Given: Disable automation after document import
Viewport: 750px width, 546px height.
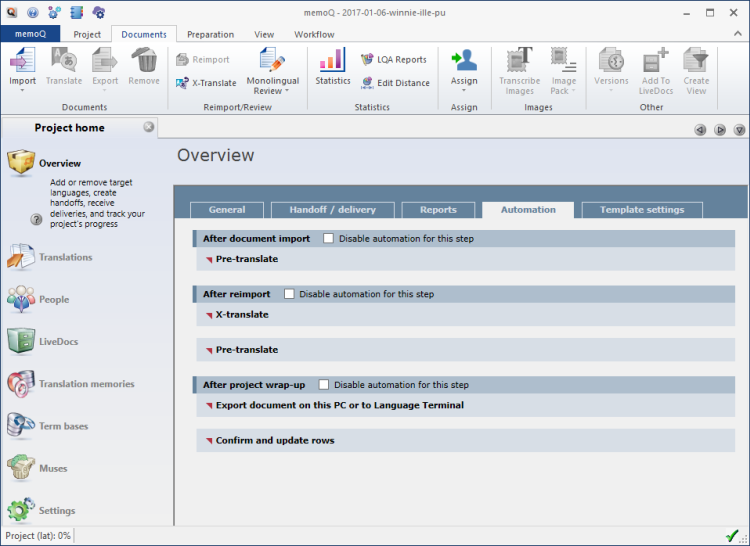Looking at the screenshot, I should point(328,239).
